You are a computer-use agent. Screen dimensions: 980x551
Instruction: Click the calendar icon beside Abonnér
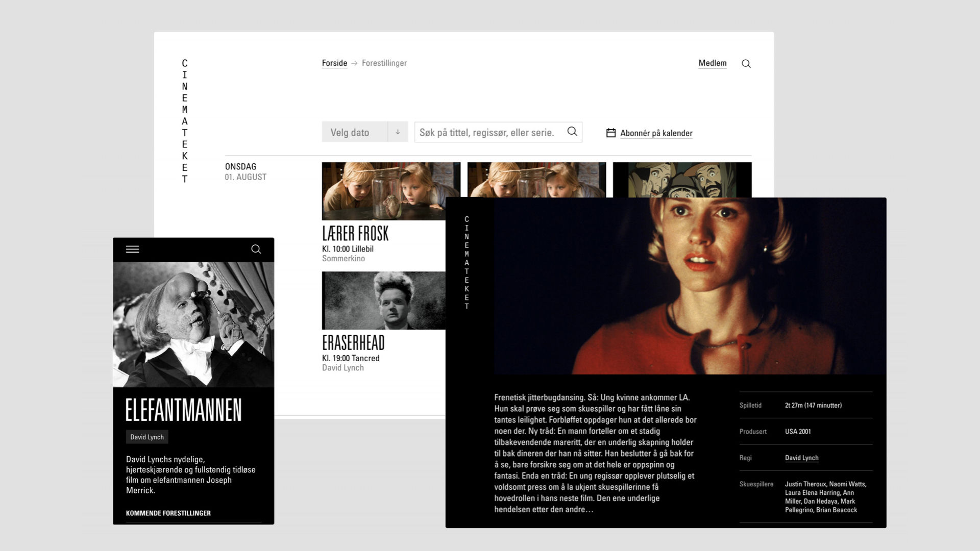611,133
